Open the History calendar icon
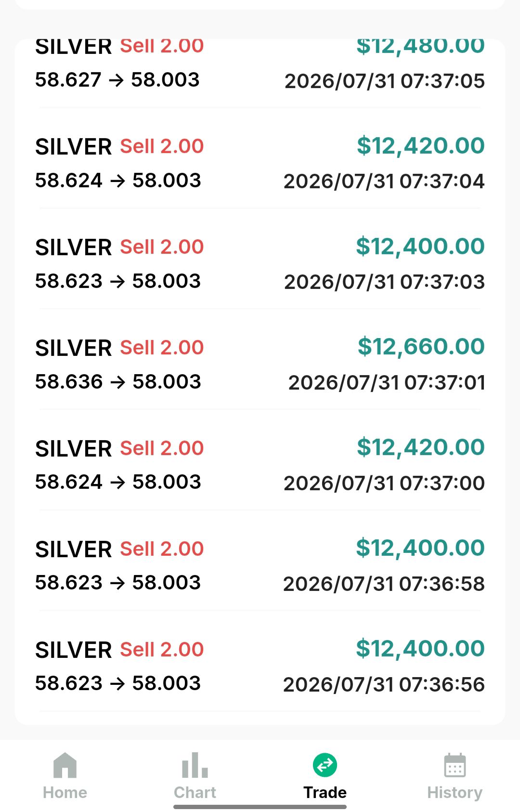Screen dimensions: 520x812 point(455,765)
